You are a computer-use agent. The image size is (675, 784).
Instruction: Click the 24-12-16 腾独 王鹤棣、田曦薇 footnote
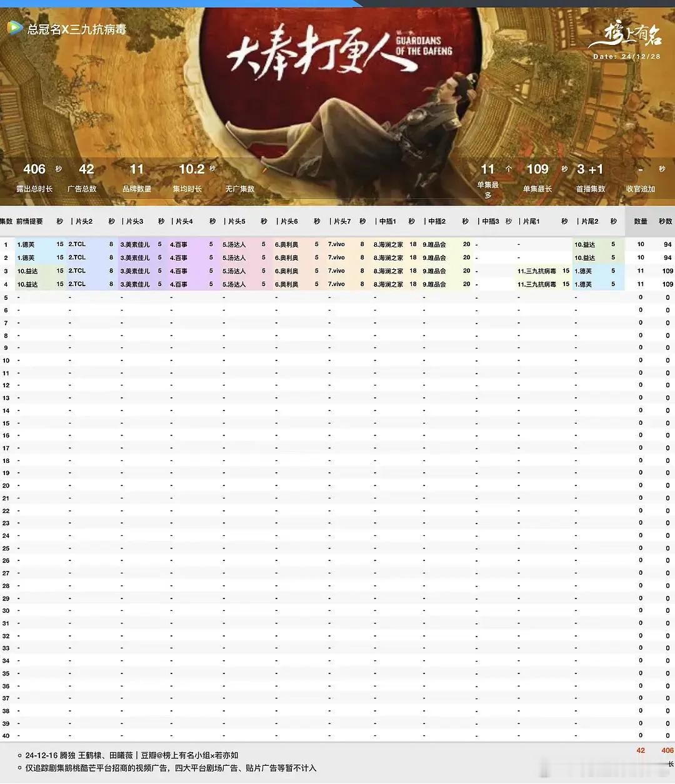132,755
